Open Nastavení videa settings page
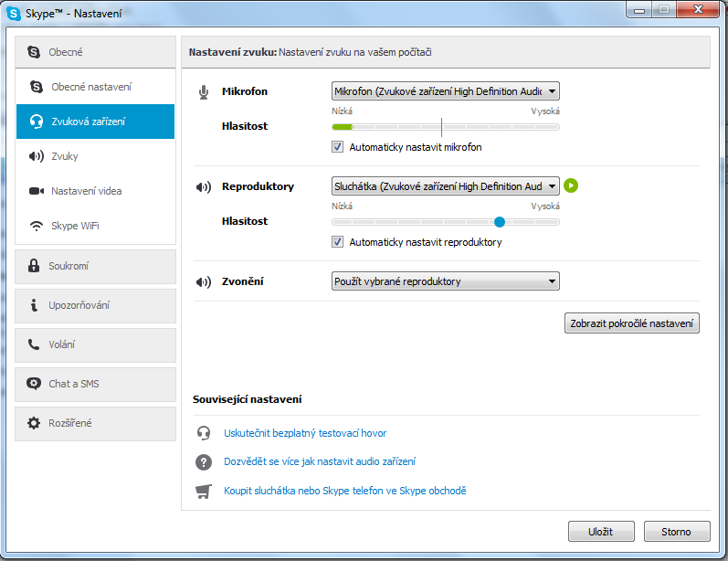Viewport: 728px width, 561px height. click(x=95, y=191)
